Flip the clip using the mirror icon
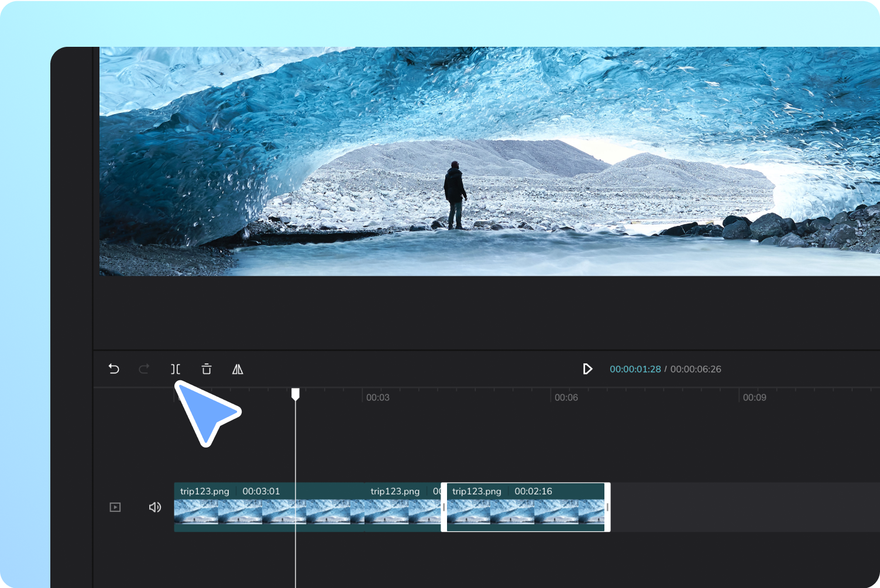The image size is (880, 588). (238, 369)
